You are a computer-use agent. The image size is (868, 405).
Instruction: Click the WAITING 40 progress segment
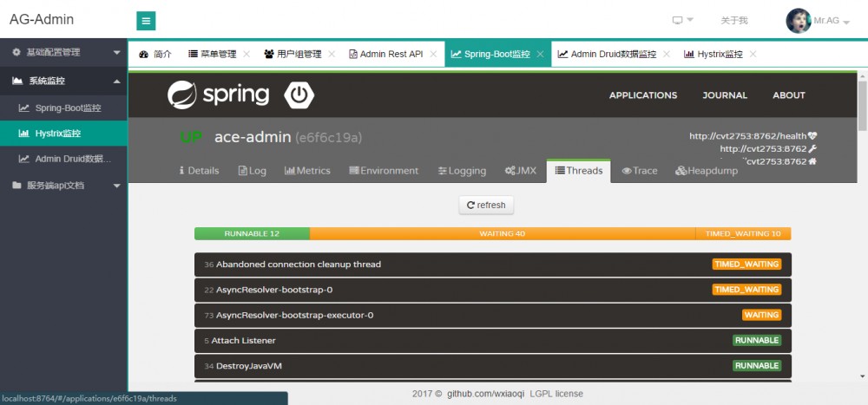tap(503, 233)
